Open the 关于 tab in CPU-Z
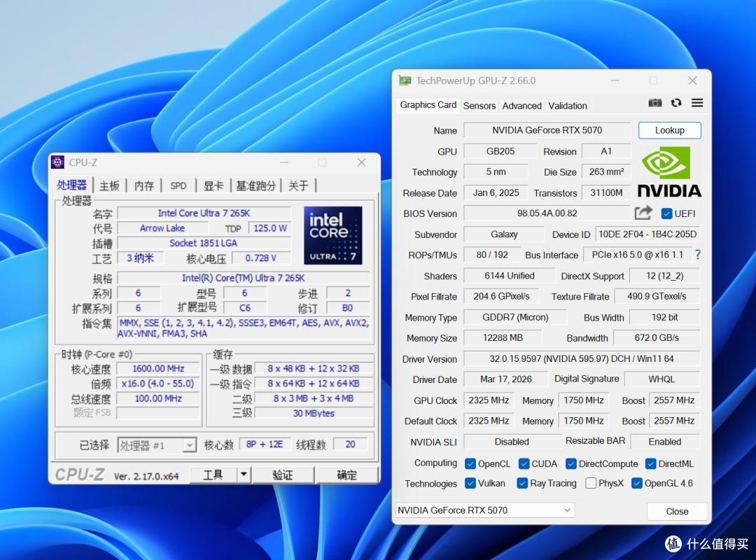 click(x=298, y=185)
